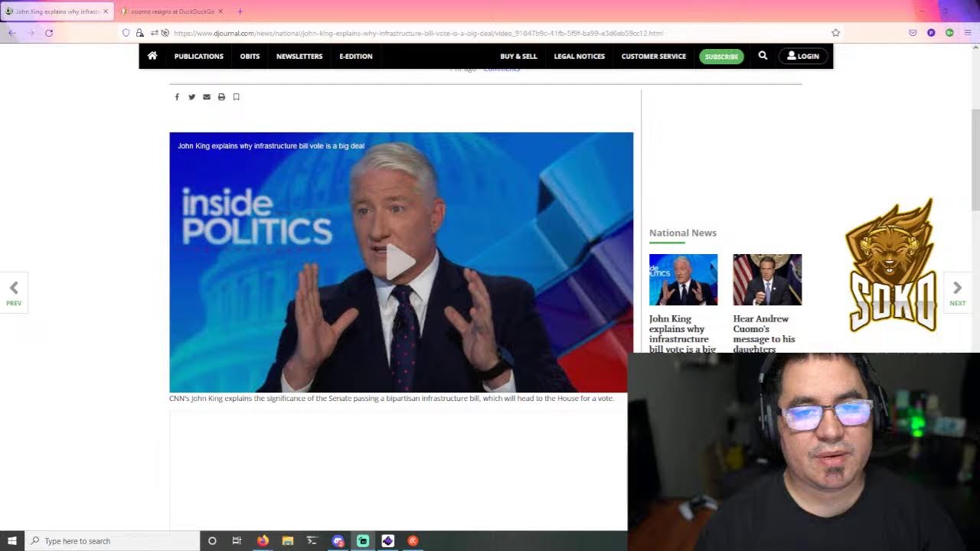The height and width of the screenshot is (551, 980).
Task: Open 'Hear Andrew Cuomo's message' headline link
Action: [x=764, y=334]
